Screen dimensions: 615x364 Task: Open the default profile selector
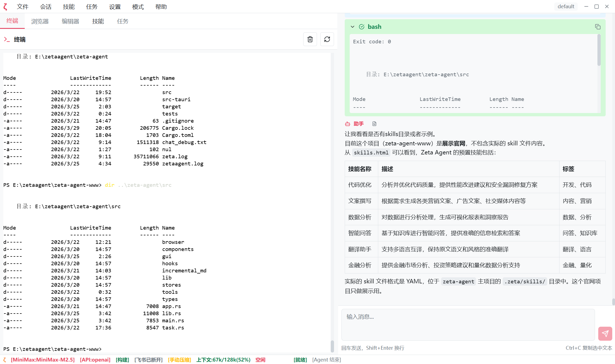click(x=566, y=7)
